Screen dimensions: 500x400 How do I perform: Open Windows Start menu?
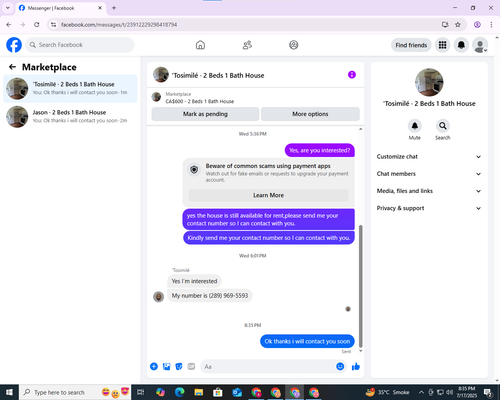click(9, 392)
